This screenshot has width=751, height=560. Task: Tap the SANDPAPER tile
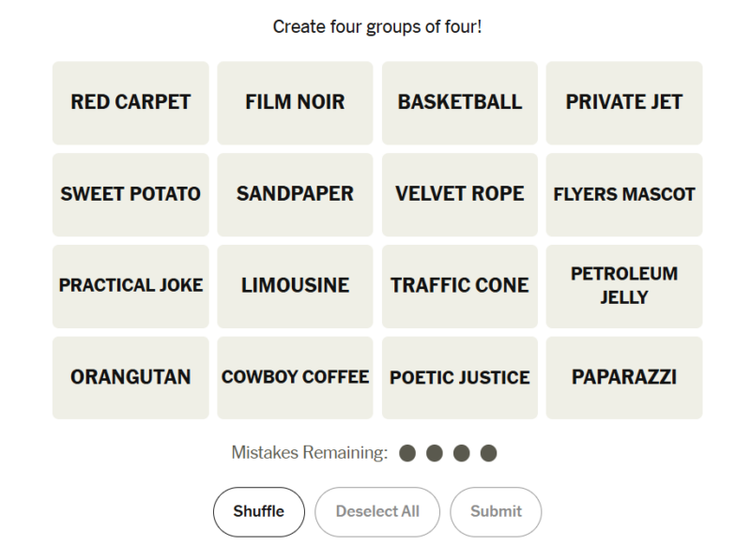(x=295, y=195)
